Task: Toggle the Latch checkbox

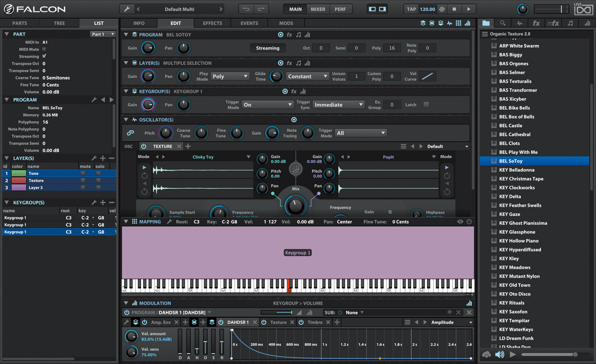Action: (x=426, y=105)
